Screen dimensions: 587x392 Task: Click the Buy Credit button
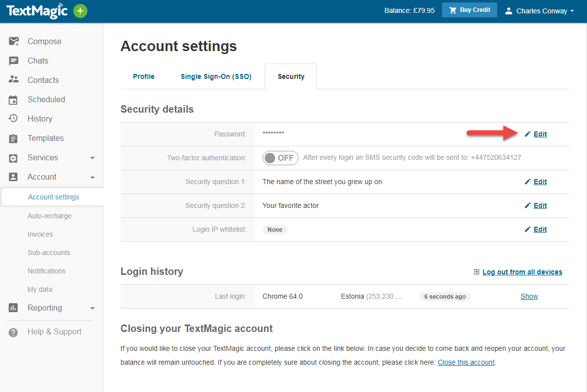click(x=469, y=10)
